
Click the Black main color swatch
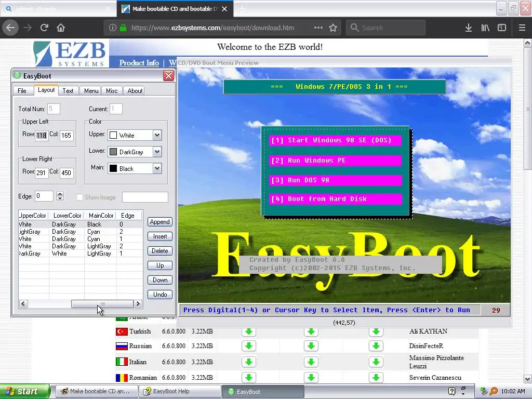pyautogui.click(x=113, y=168)
